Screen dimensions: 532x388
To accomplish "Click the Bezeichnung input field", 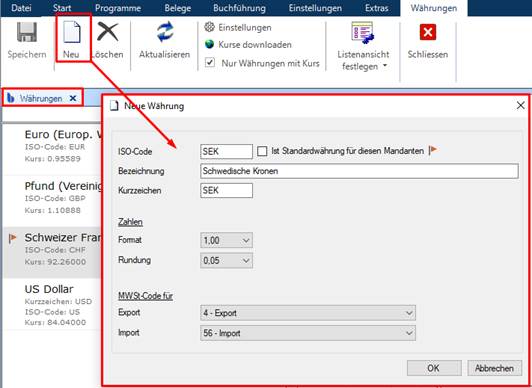I will (x=359, y=171).
